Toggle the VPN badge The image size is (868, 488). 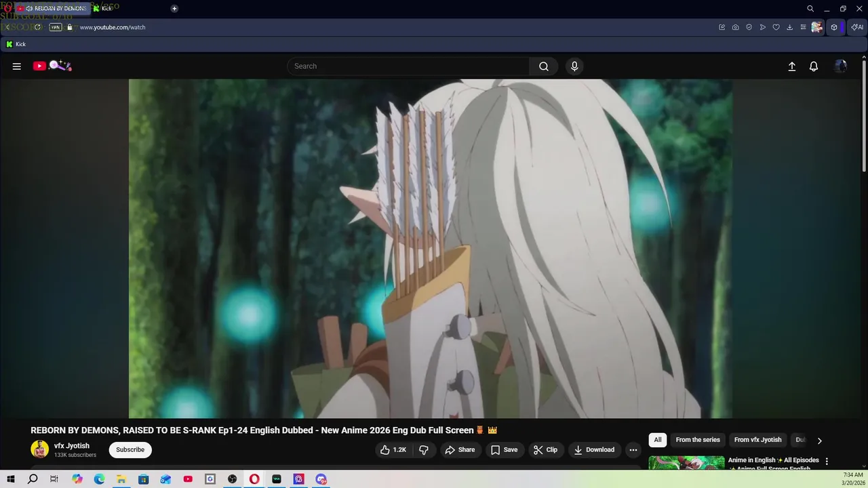tap(56, 27)
